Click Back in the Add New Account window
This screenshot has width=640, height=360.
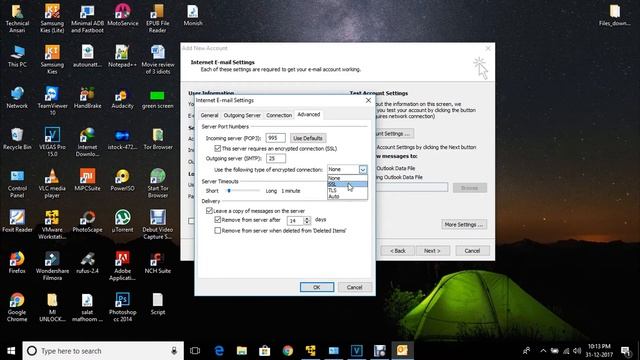(398, 251)
